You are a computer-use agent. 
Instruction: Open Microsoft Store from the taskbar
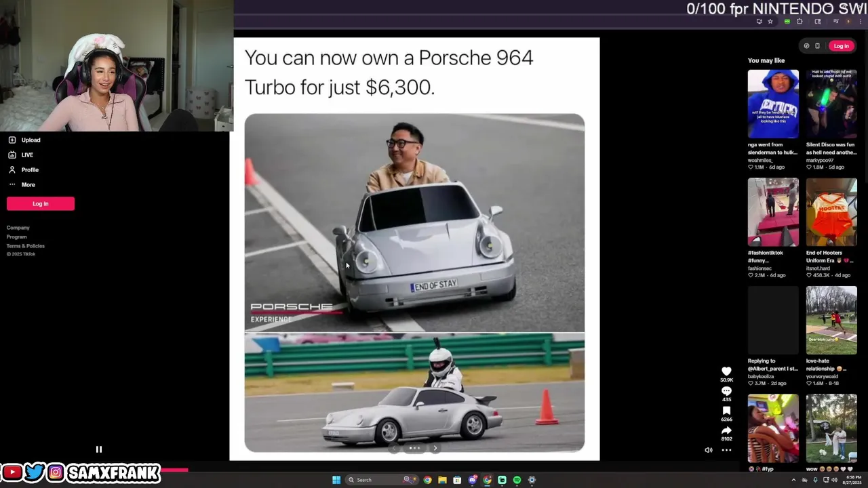coord(457,480)
